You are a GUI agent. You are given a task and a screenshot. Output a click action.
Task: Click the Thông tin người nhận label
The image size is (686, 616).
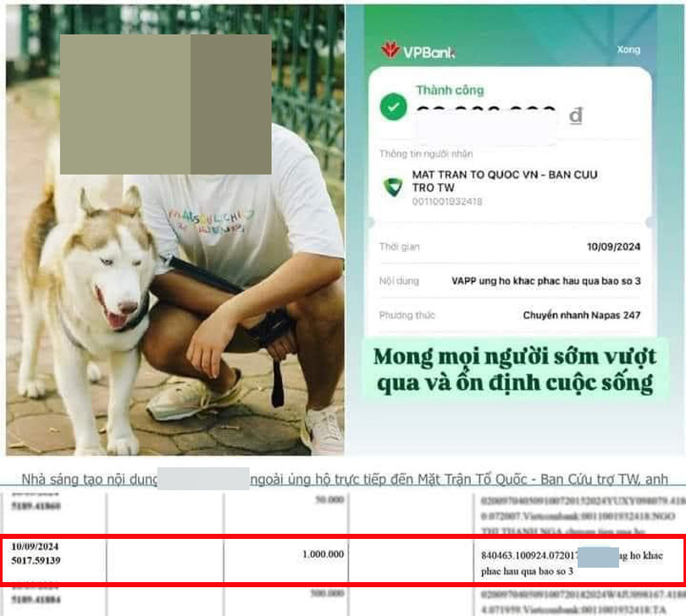coord(426,153)
